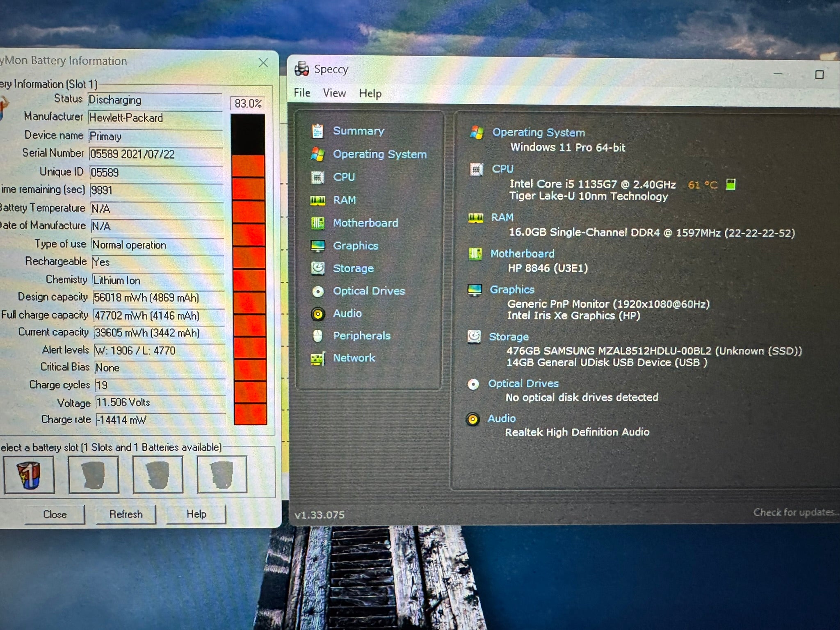Switch to the Motherboard sidebar label

tap(365, 223)
